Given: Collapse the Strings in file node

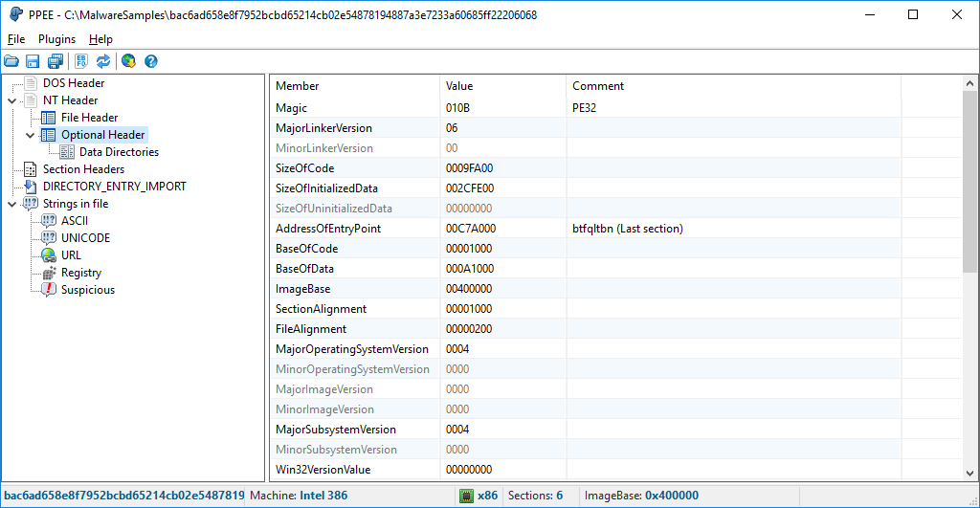Looking at the screenshot, I should point(11,204).
